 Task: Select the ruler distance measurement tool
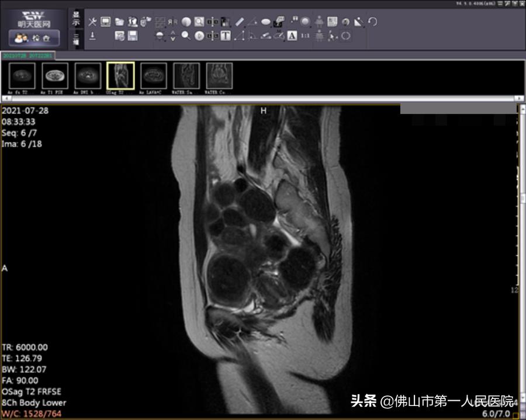click(x=240, y=22)
